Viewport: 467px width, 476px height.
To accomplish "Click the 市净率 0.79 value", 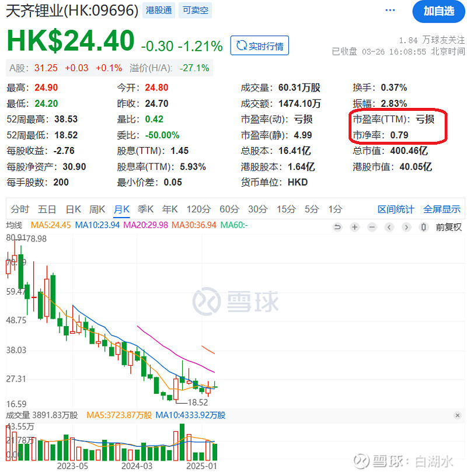I will [x=399, y=135].
